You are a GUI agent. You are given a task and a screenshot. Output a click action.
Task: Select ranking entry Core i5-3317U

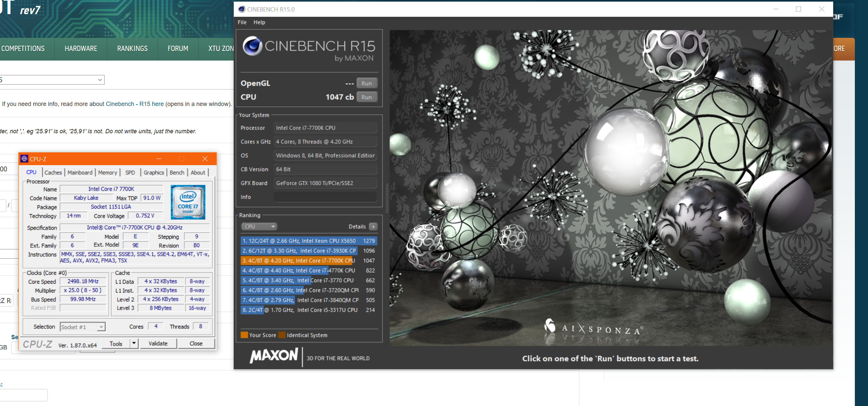309,310
